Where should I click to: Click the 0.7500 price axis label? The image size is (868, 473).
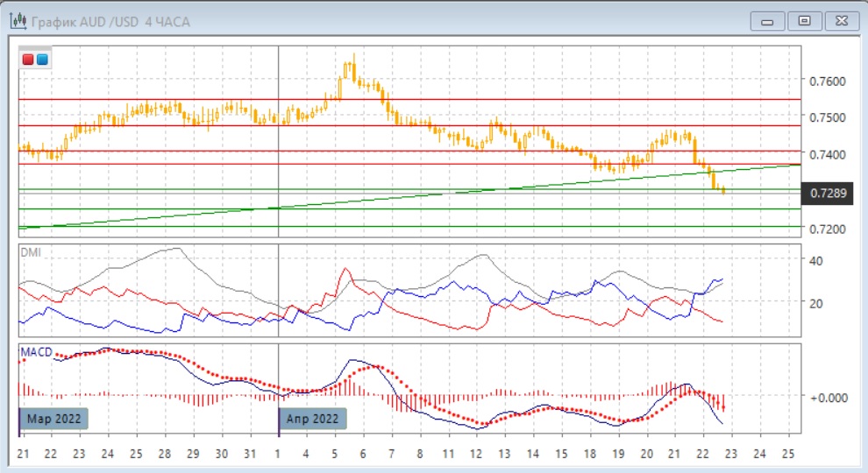829,118
